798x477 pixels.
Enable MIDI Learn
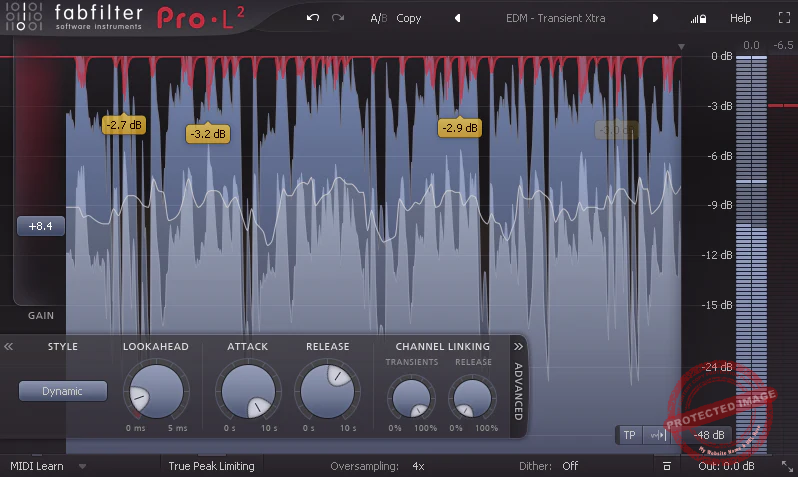coord(37,466)
